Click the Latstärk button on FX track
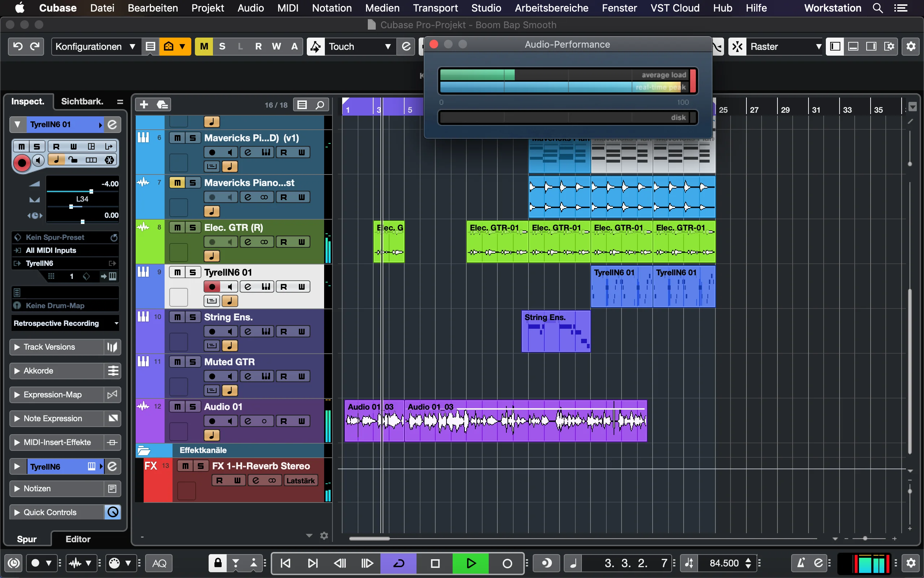Image resolution: width=924 pixels, height=578 pixels. coord(301,480)
